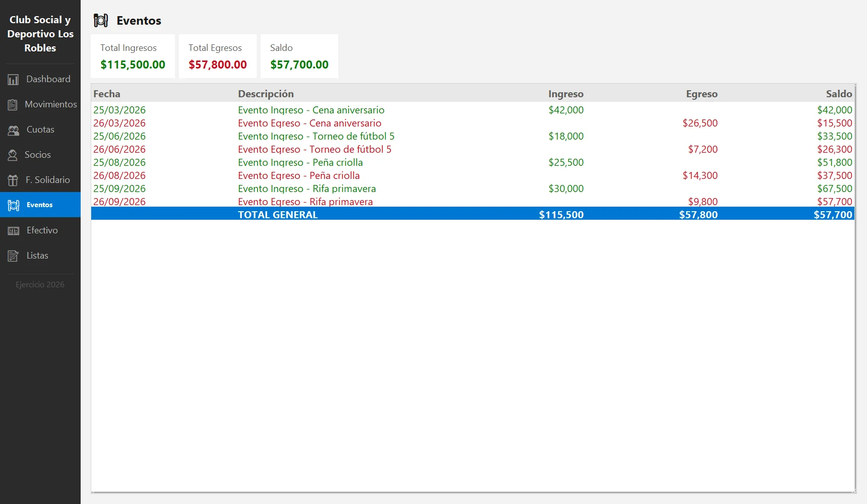Click the $42,000 ingreso value
The height and width of the screenshot is (504, 867).
tap(566, 110)
